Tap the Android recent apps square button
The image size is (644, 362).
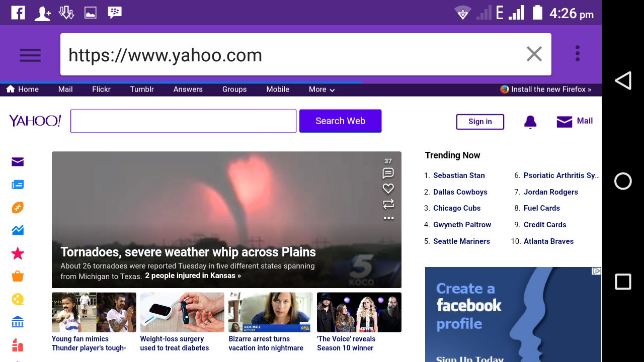coord(623,282)
